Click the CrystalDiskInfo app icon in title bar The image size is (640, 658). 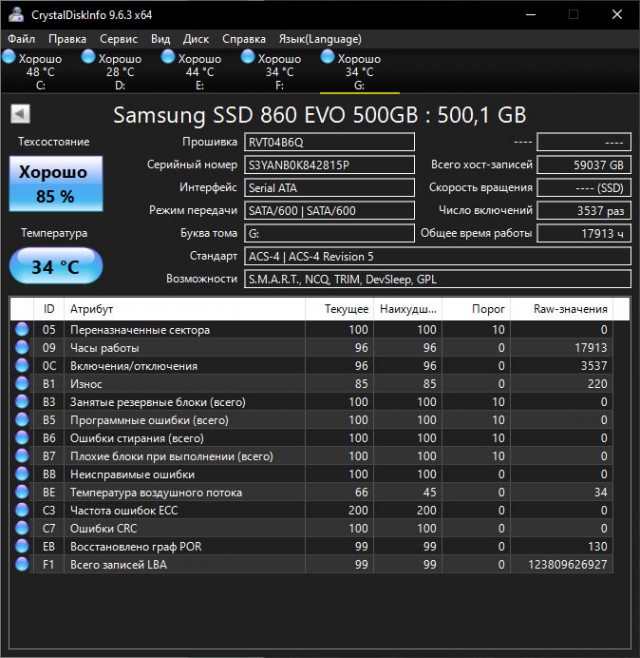(x=15, y=14)
